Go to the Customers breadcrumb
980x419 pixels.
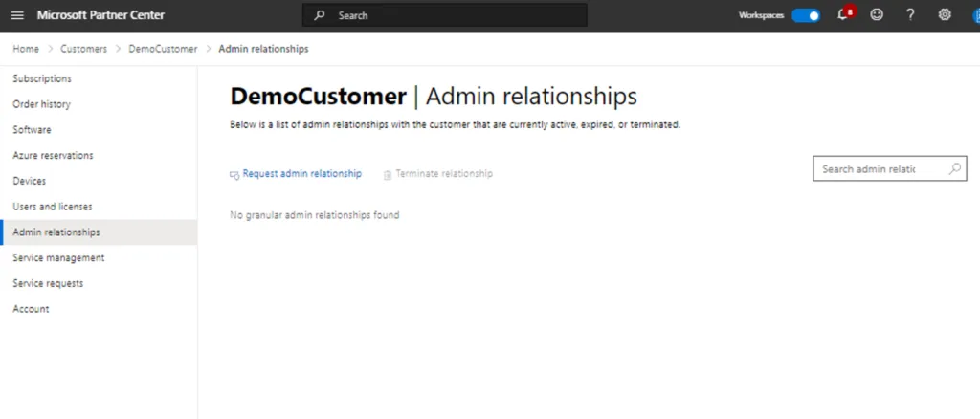(84, 49)
